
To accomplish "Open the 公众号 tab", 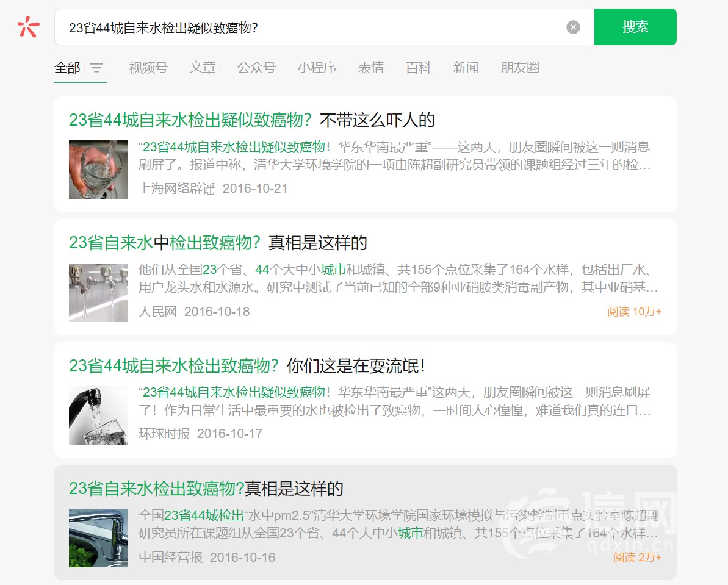I will [x=256, y=68].
